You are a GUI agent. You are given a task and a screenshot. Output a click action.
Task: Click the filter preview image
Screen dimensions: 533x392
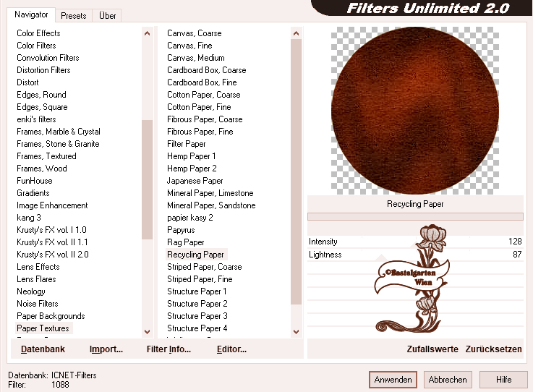click(415, 111)
